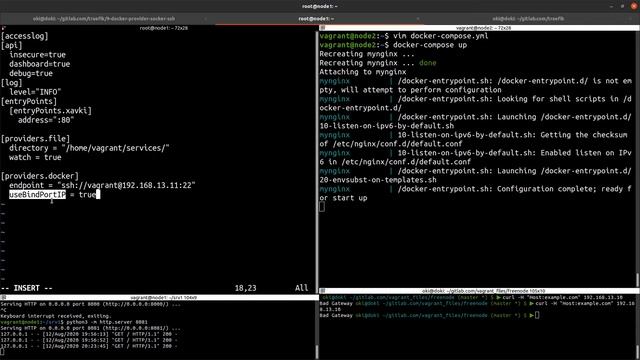Image resolution: width=640 pixels, height=360 pixels.
Task: Click the "Attaching to mynginx" line
Action: point(363,72)
